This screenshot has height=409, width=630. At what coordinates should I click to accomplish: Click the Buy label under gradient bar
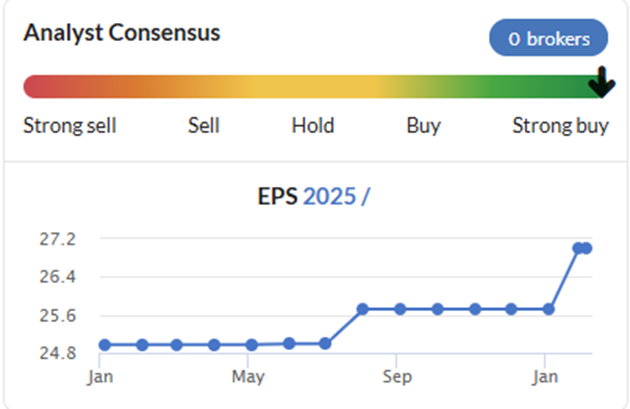(423, 126)
